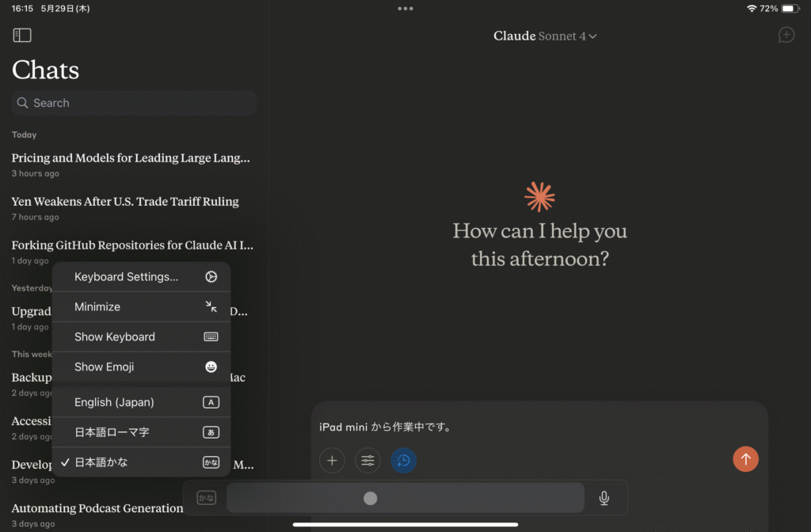Open chat 'Automating Podcast Generation'

click(97, 515)
